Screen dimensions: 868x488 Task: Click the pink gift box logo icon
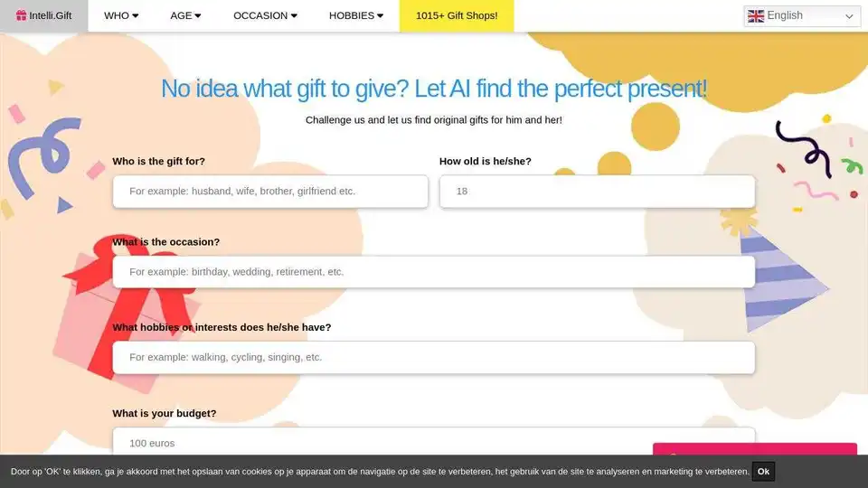coord(21,15)
